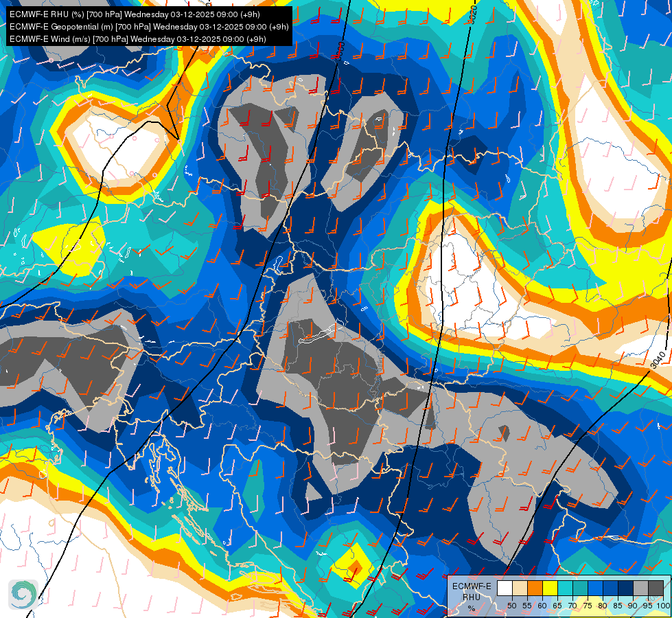672x618 pixels.
Task: Select the orange 55-60 legend swatch
Action: coord(535,588)
